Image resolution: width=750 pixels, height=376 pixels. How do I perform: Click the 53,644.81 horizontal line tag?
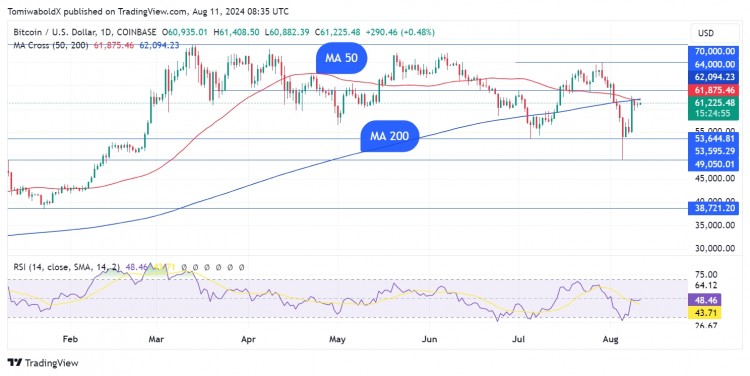713,139
